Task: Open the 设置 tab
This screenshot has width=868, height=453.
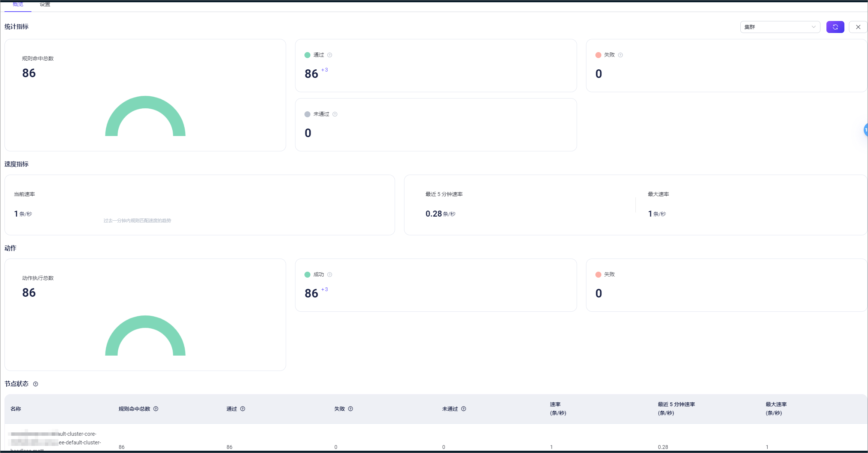Action: click(x=45, y=4)
